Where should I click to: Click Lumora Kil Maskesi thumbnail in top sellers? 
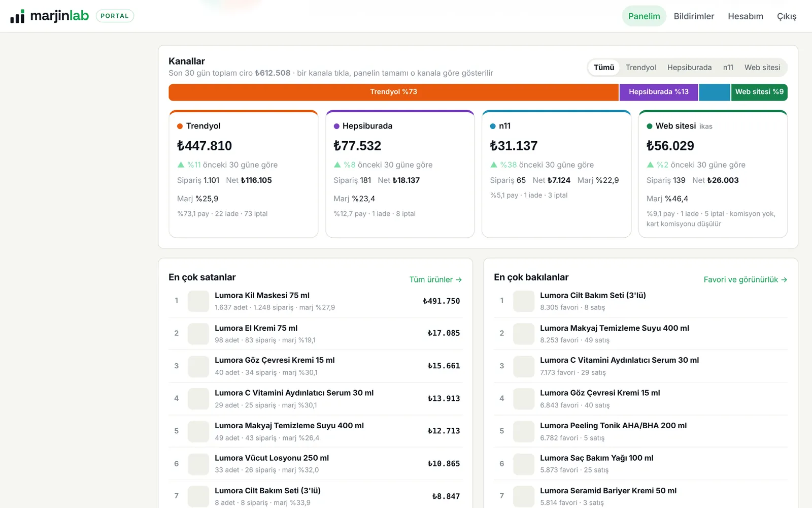(x=198, y=301)
